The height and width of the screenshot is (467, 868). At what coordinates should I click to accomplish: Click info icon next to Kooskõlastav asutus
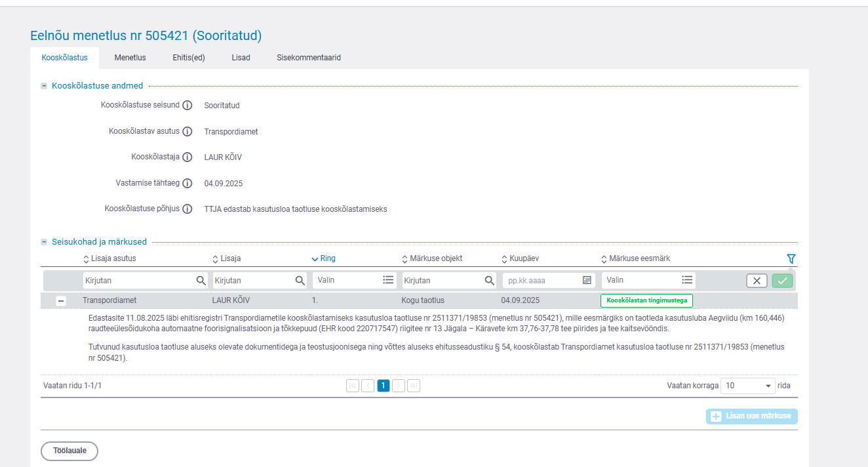coord(187,131)
